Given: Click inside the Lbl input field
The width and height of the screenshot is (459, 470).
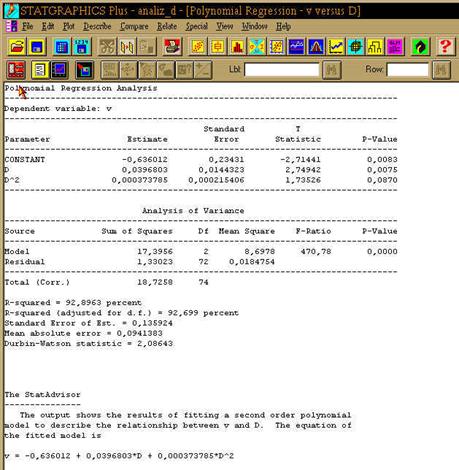Looking at the screenshot, I should tap(282, 70).
